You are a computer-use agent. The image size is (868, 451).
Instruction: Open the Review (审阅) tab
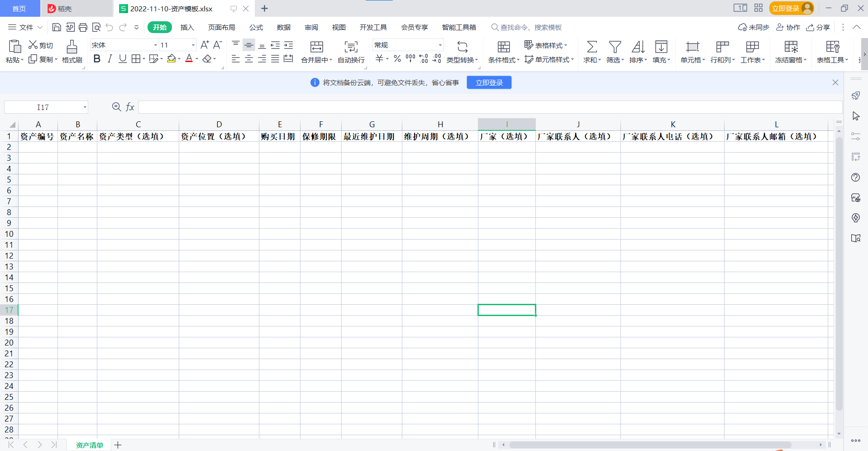click(x=311, y=27)
